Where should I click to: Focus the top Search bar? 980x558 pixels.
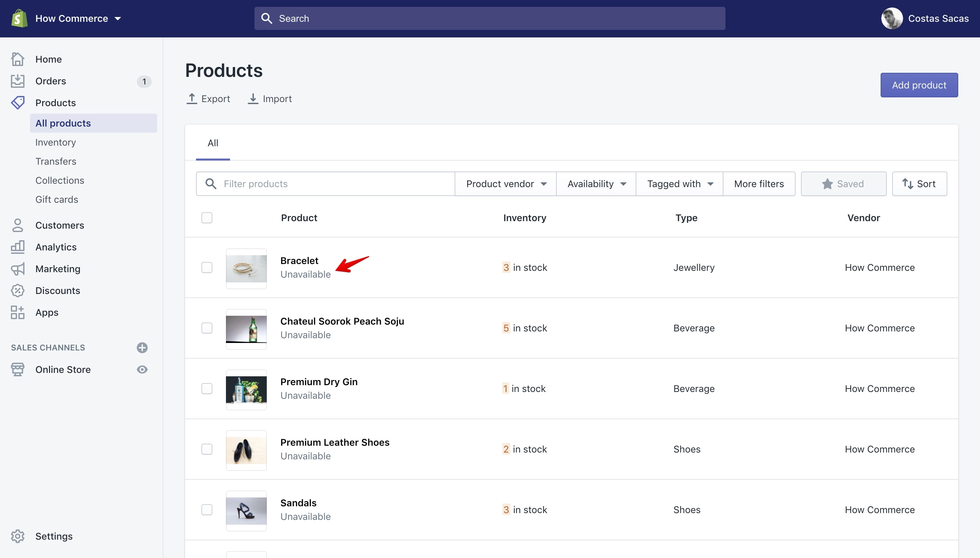[x=489, y=18]
